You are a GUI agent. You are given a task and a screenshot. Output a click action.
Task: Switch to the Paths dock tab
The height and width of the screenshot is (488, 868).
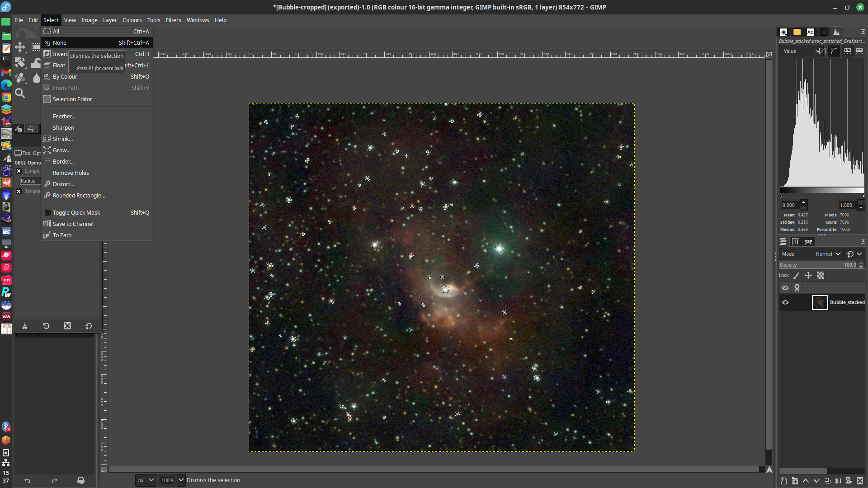808,242
